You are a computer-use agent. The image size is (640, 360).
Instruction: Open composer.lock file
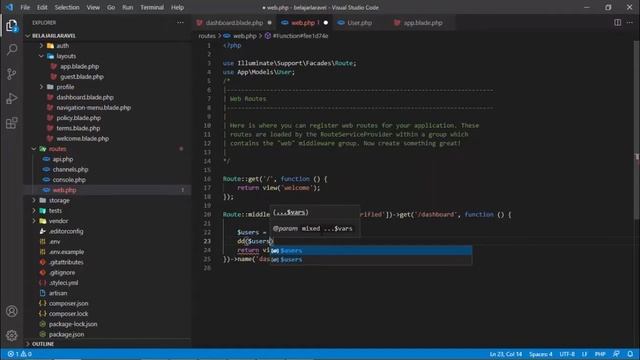(68, 314)
